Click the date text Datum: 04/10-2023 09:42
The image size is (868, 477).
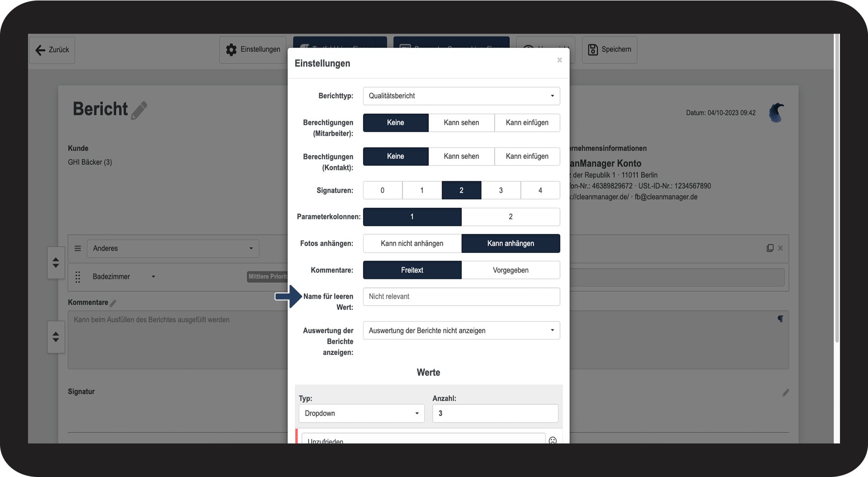click(721, 113)
